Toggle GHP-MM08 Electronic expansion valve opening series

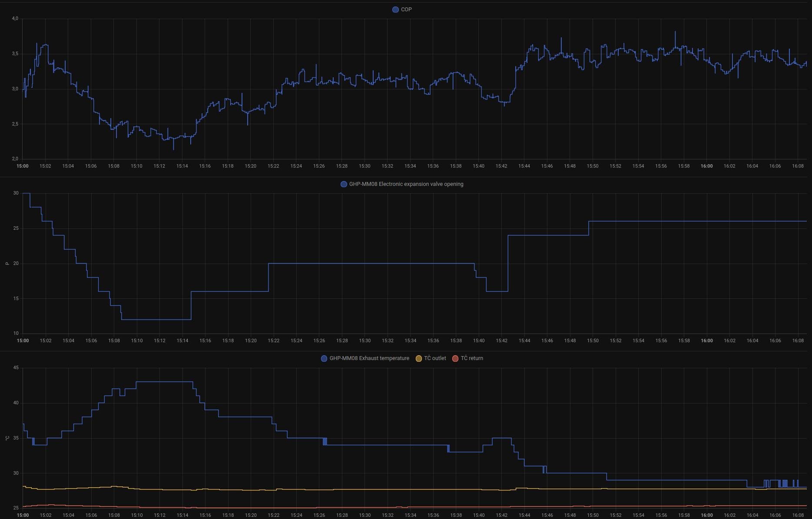[x=406, y=184]
